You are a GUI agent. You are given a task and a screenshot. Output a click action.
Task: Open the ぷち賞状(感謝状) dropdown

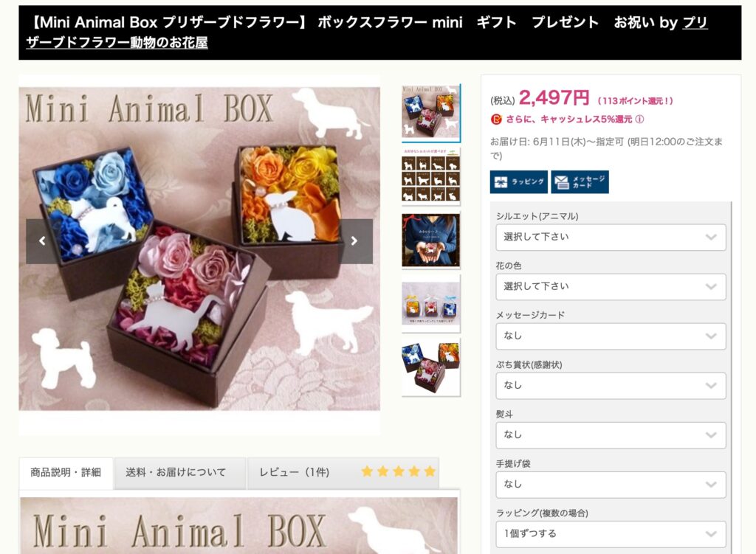611,385
